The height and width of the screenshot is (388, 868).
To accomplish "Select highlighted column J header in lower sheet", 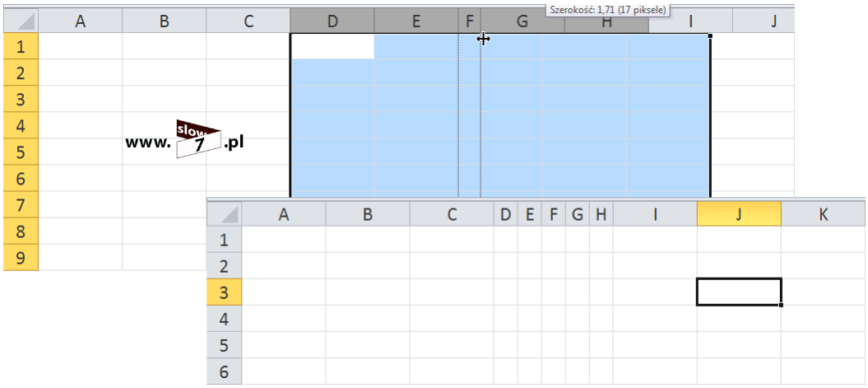I will [738, 214].
